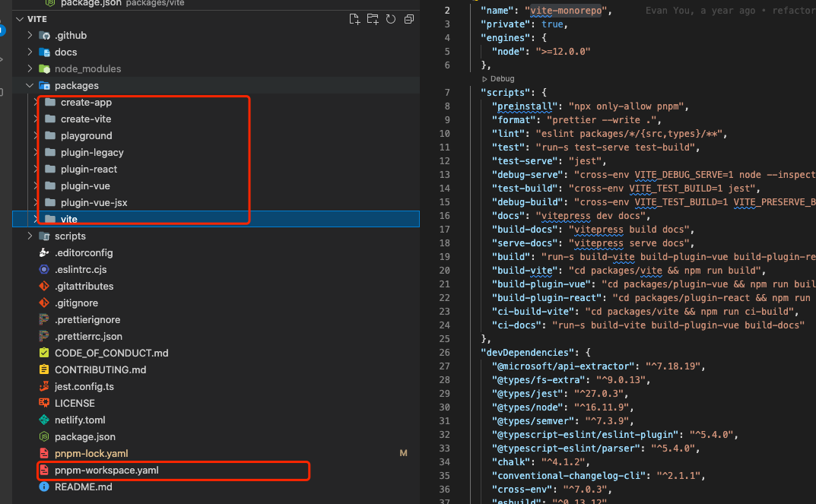
Task: Click the New Folder icon in explorer header
Action: (373, 19)
